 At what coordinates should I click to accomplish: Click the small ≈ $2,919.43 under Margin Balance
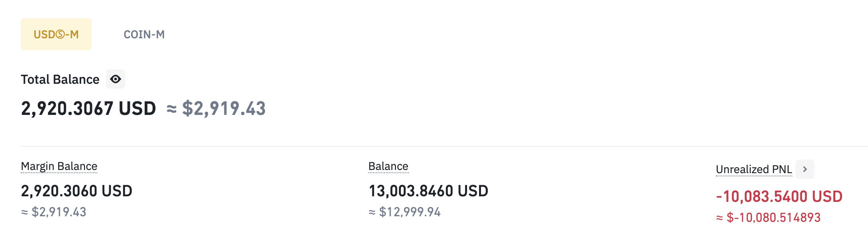click(x=53, y=212)
